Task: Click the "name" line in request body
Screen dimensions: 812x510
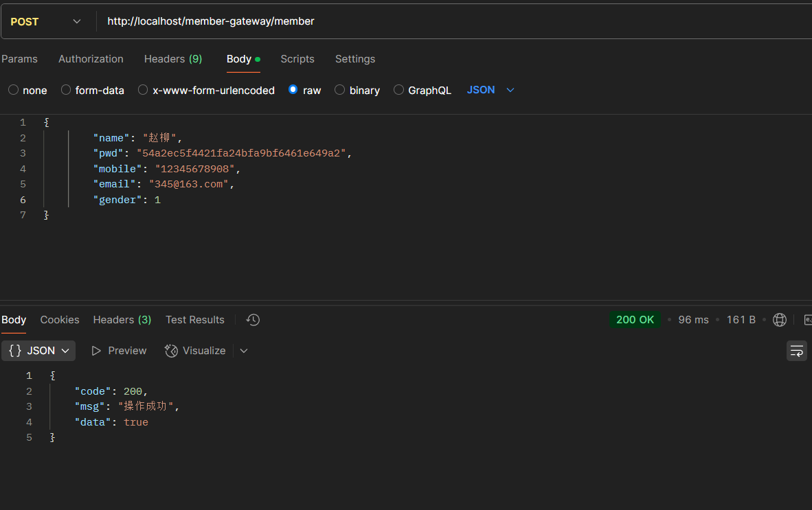Action: coord(137,138)
